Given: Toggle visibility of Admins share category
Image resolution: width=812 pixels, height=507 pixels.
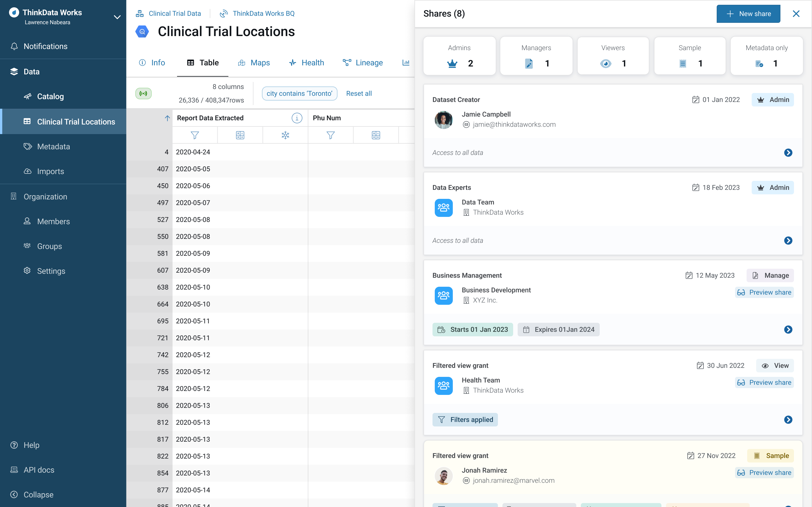Looking at the screenshot, I should click(459, 55).
